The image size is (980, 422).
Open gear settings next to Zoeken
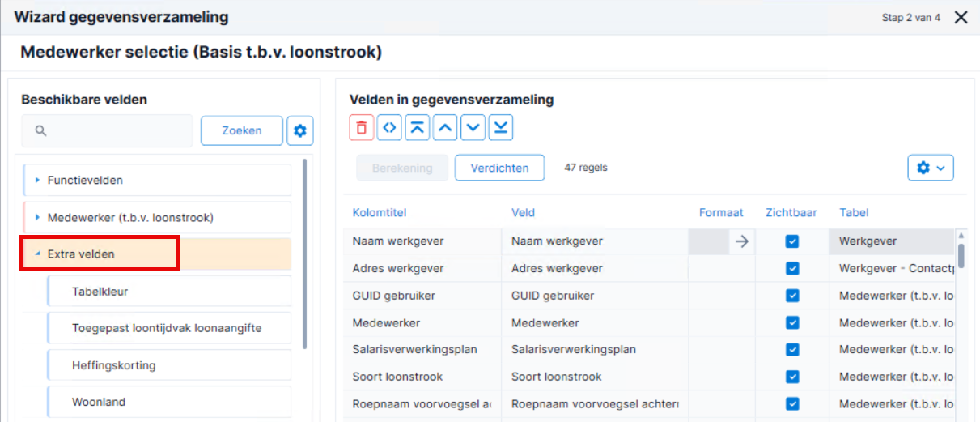(x=300, y=130)
